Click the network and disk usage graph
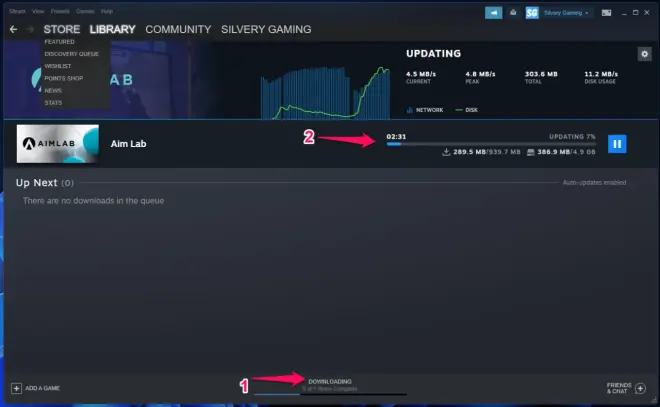 pos(325,93)
